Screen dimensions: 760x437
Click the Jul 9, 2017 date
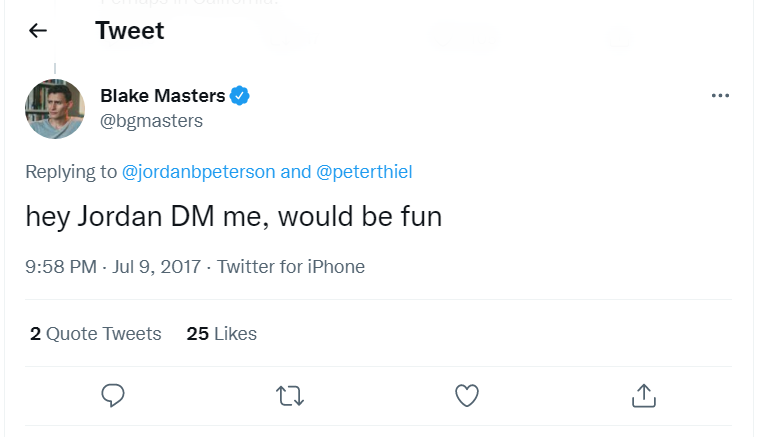(x=157, y=266)
